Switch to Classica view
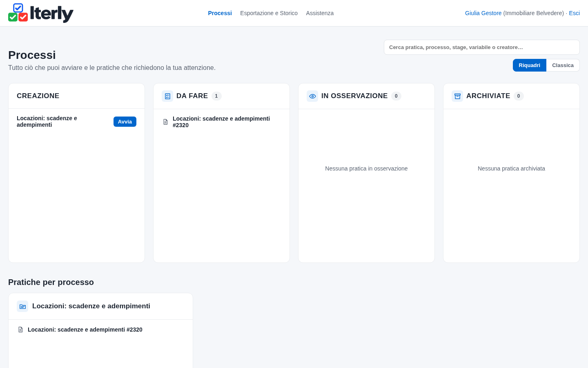 tap(563, 65)
